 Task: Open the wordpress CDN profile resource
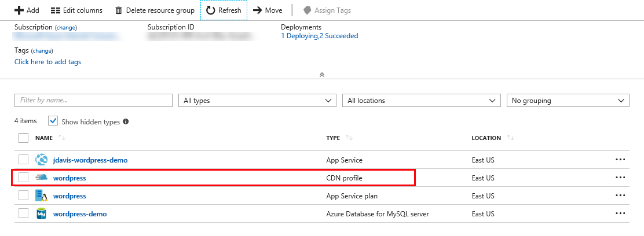click(x=69, y=178)
